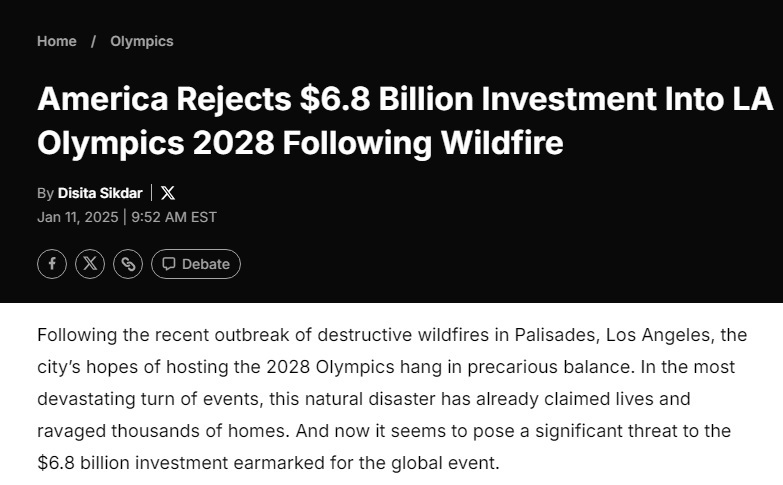The image size is (783, 485).
Task: Share the article on Facebook
Action: click(52, 264)
